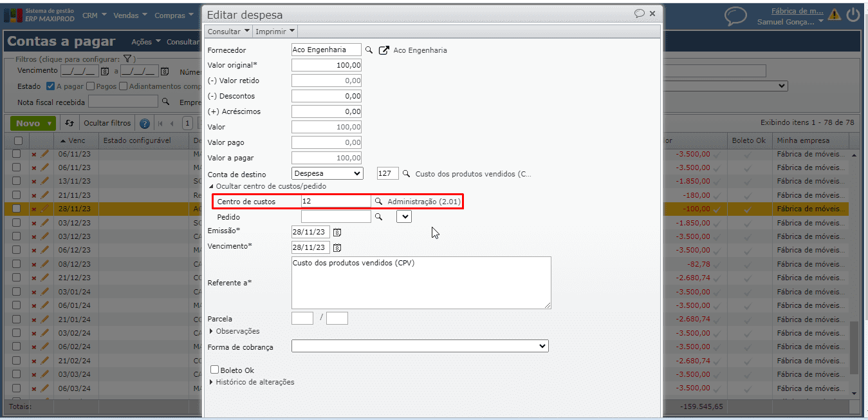Open the chat balloon icon in top bar
Image resolution: width=868 pixels, height=420 pixels.
(735, 15)
